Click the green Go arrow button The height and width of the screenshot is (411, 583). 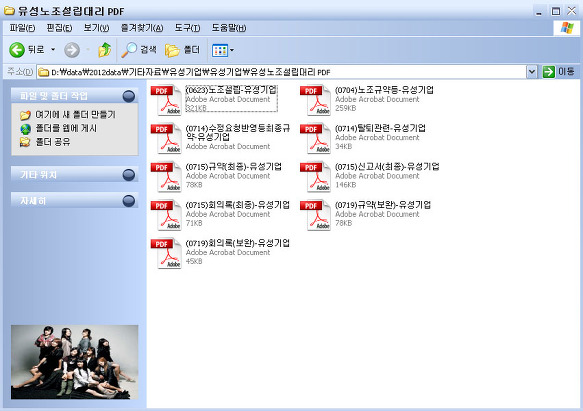click(549, 72)
